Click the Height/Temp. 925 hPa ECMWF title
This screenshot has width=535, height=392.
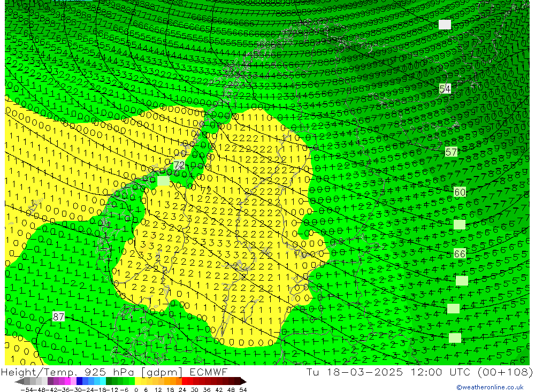point(114,372)
